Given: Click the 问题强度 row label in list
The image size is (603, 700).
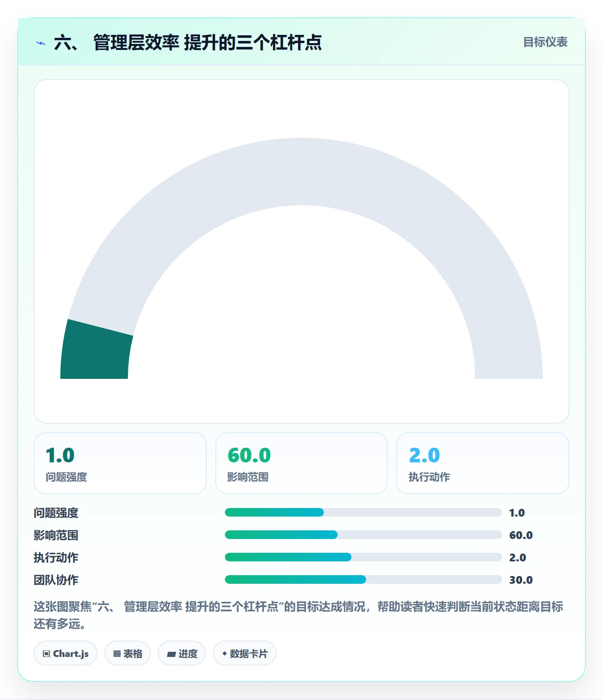Looking at the screenshot, I should click(x=56, y=513).
